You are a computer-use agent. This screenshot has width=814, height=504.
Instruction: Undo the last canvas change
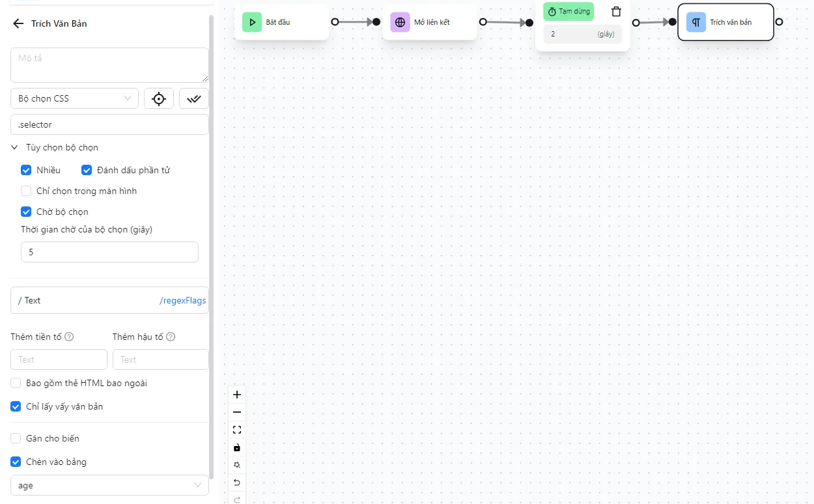pos(237,482)
